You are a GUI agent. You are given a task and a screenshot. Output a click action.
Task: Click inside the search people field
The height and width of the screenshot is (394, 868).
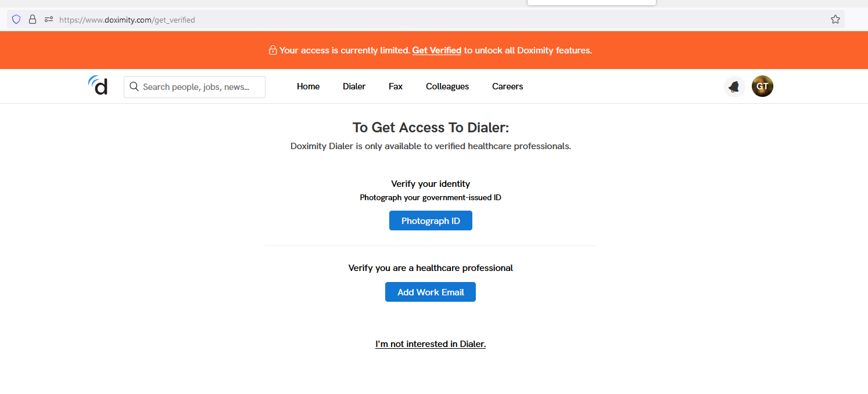click(x=198, y=86)
